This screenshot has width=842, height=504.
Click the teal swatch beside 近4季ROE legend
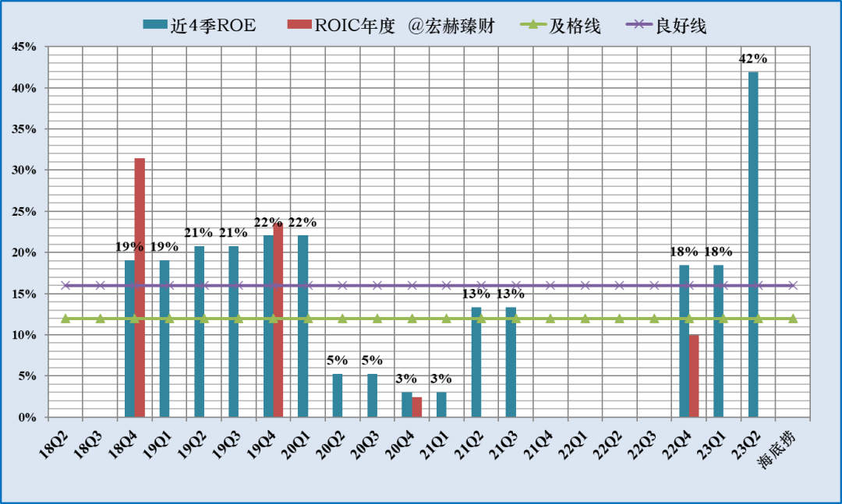[x=154, y=24]
